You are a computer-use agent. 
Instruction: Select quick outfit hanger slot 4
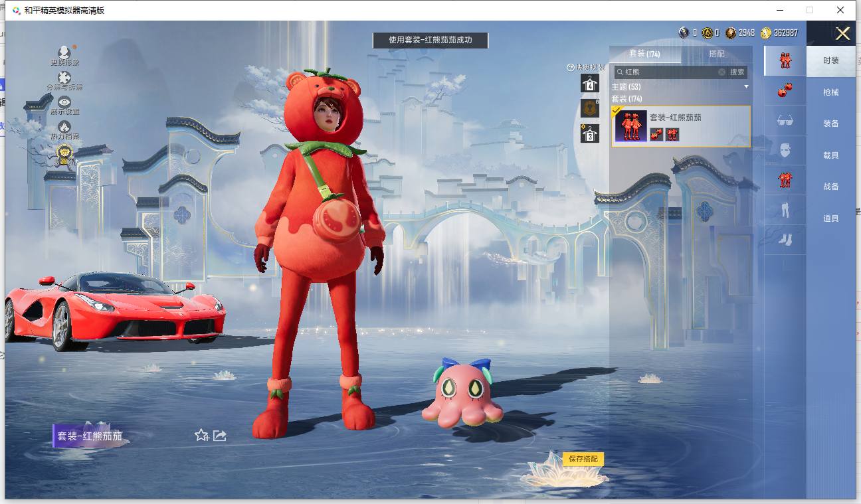tap(590, 83)
